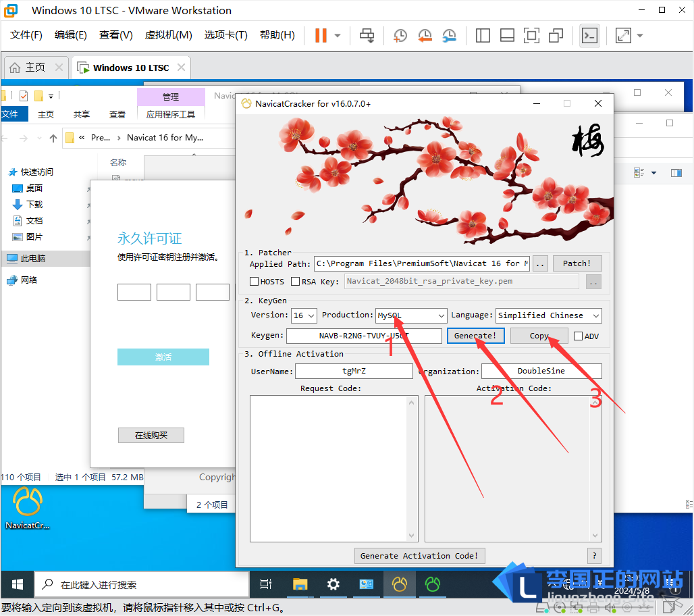Open the Production dropdown set to MySQL
The height and width of the screenshot is (616, 694).
(x=411, y=315)
